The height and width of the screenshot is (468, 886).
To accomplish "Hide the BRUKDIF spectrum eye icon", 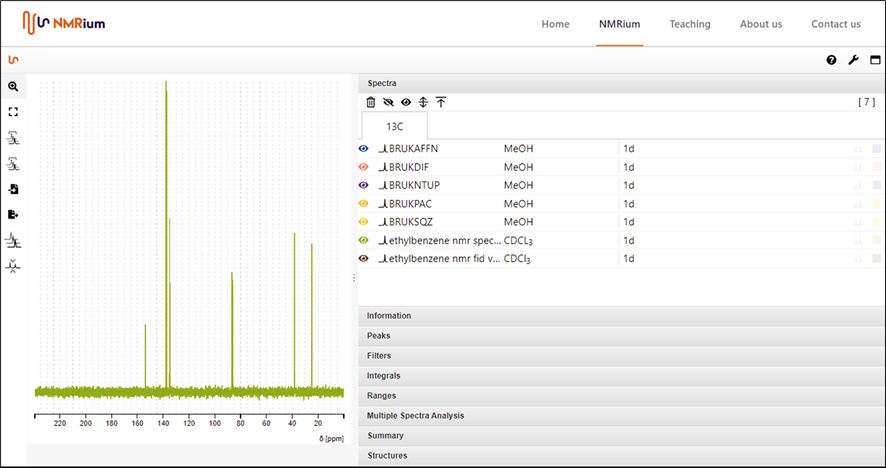I will 364,167.
